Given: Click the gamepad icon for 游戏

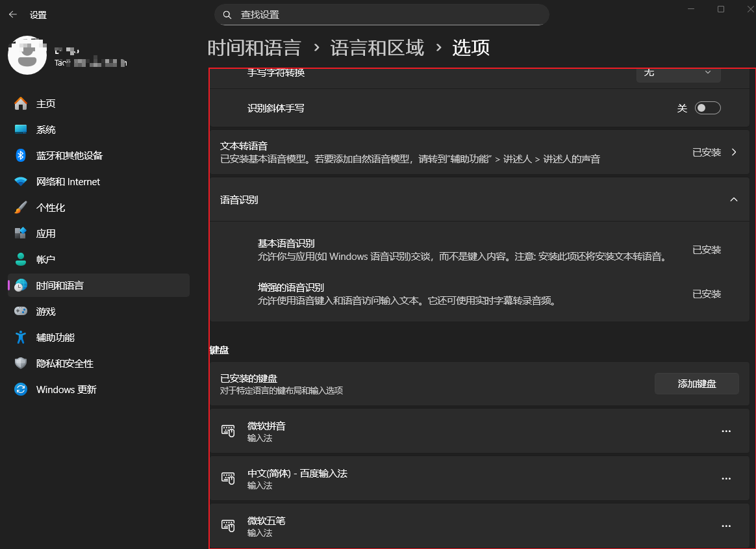Looking at the screenshot, I should point(21,311).
